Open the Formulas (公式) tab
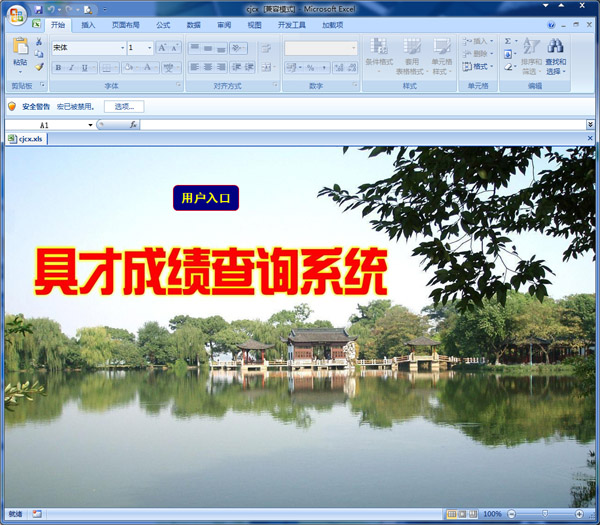 coord(163,25)
